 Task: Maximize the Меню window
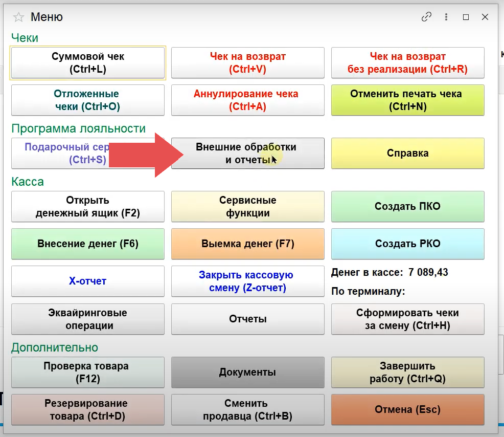466,17
